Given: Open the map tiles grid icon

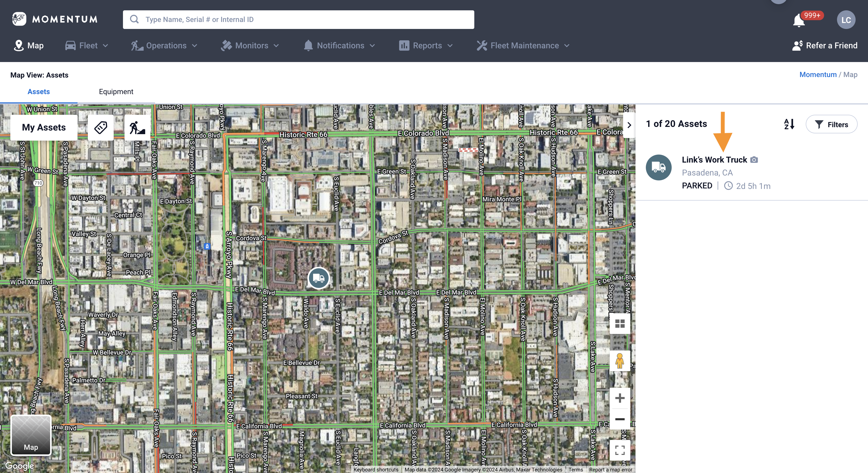Looking at the screenshot, I should [620, 324].
